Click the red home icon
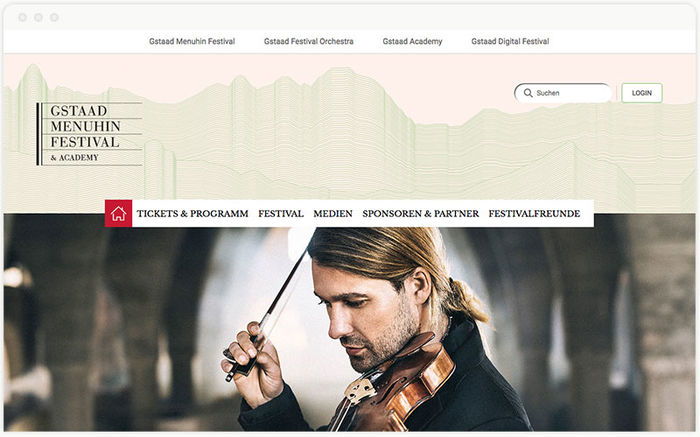Screen dimensions: 700x437 pos(118,213)
